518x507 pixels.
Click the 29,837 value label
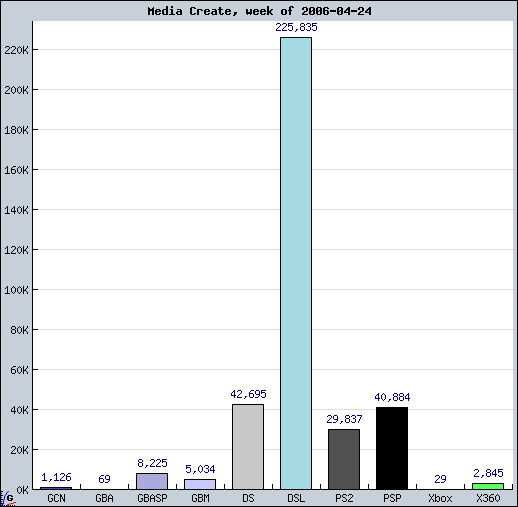(x=344, y=419)
